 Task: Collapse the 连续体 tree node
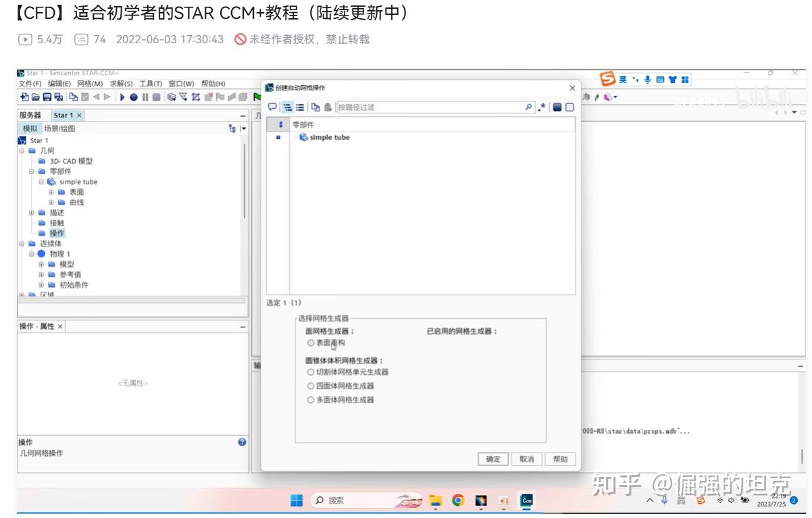22,244
